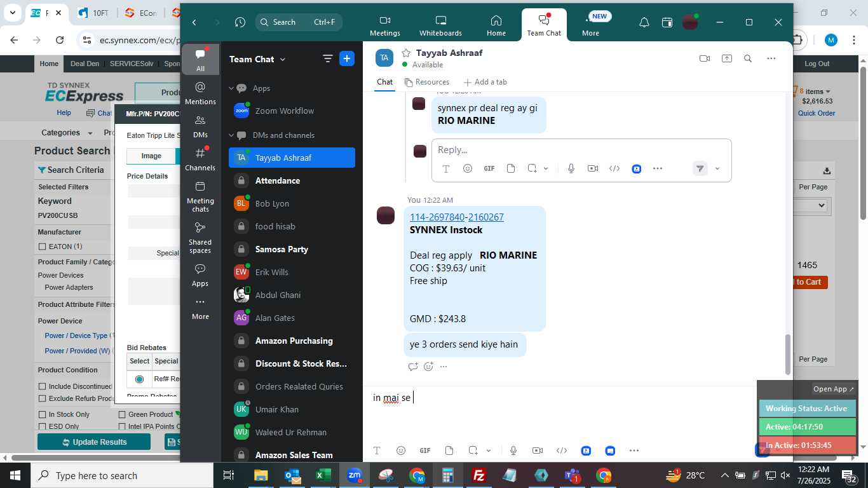Open Categories dropdown on ECExpress
Viewport: 868px width, 488px height.
(x=67, y=133)
